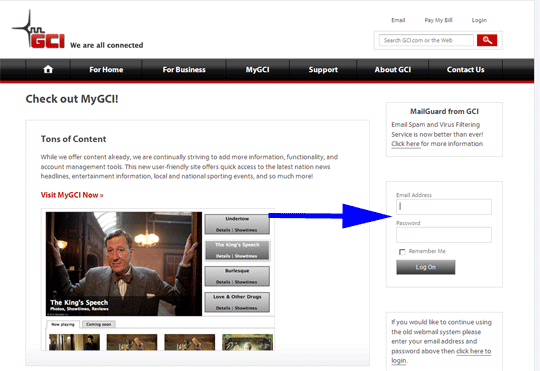Click the We are all connected tagline
Viewport: 540px width, 371px height.
106,45
